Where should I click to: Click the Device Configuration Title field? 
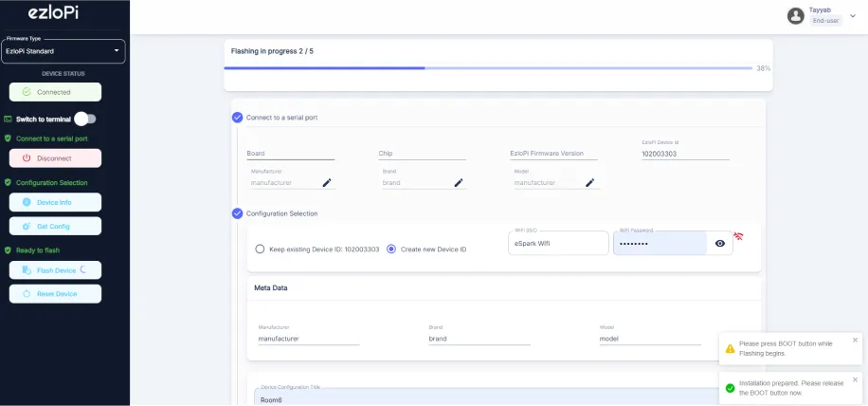487,396
